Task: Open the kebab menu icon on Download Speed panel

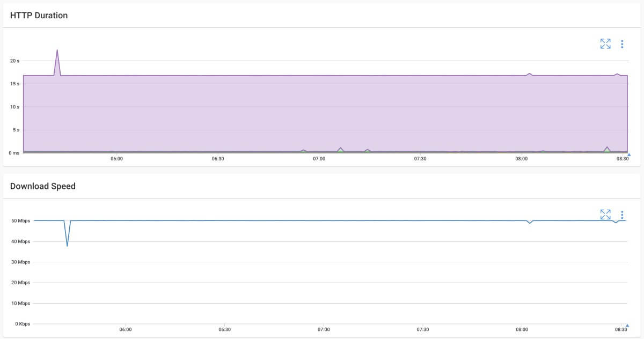Action: (x=621, y=214)
